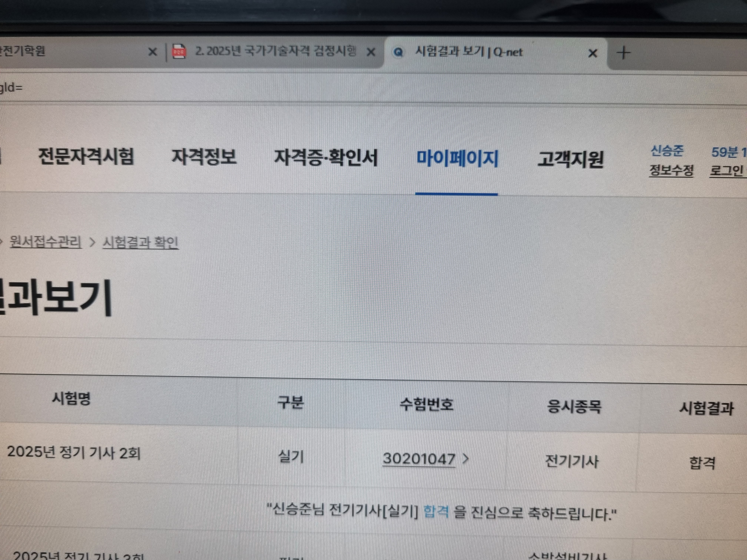Open the 마이페이지 menu
This screenshot has height=560, width=747.
pos(457,159)
